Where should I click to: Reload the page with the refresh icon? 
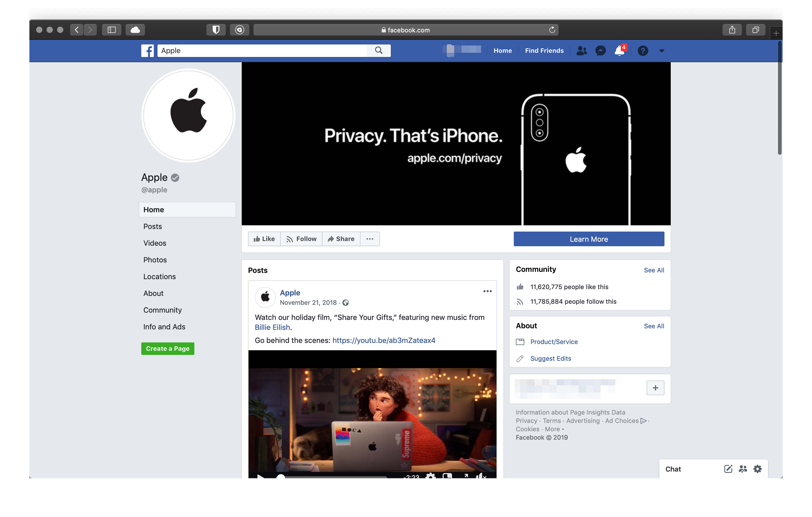(552, 30)
